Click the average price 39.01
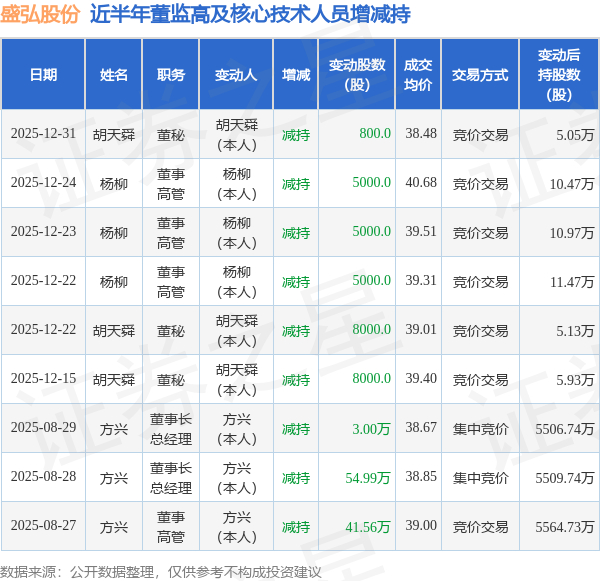The height and width of the screenshot is (581, 600). click(x=421, y=330)
